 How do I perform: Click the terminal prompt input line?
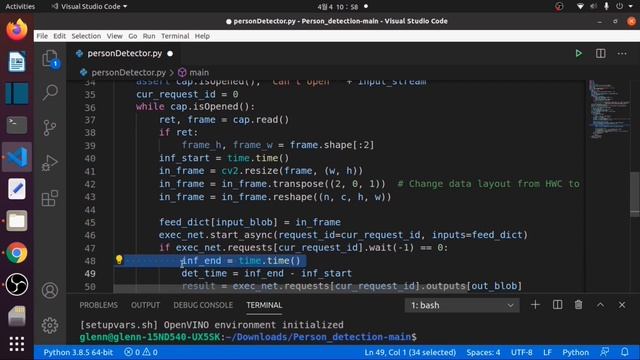click(248, 337)
